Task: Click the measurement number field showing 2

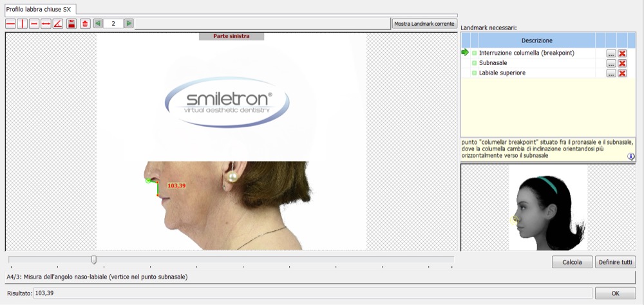Action: pyautogui.click(x=113, y=23)
